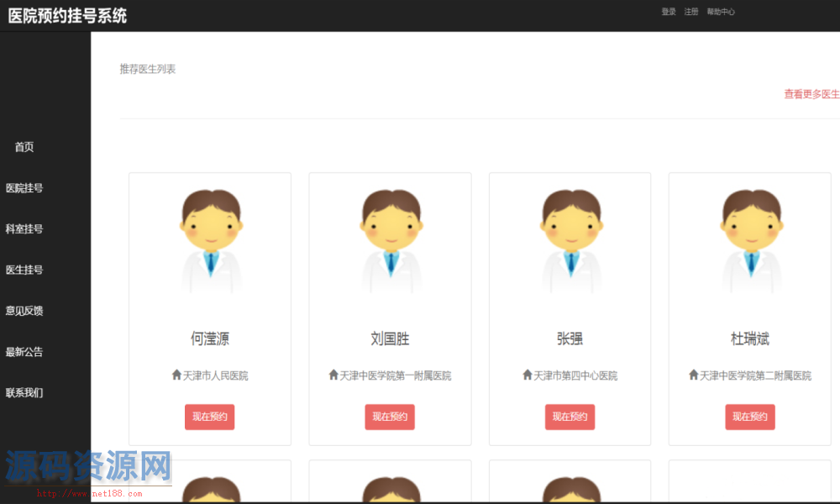Screen dimensions: 840x504
Task: Select 医生挂号 in sidebar menu
Action: coord(24,270)
